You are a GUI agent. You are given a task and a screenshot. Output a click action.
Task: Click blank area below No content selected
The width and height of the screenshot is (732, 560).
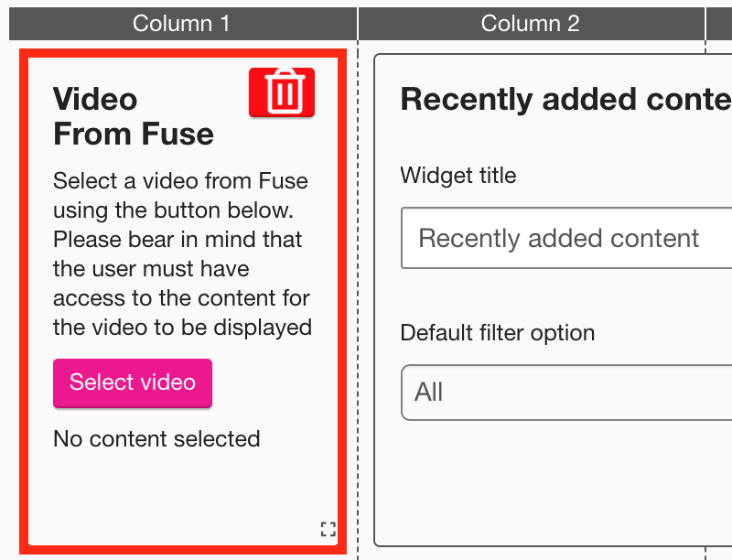174,494
